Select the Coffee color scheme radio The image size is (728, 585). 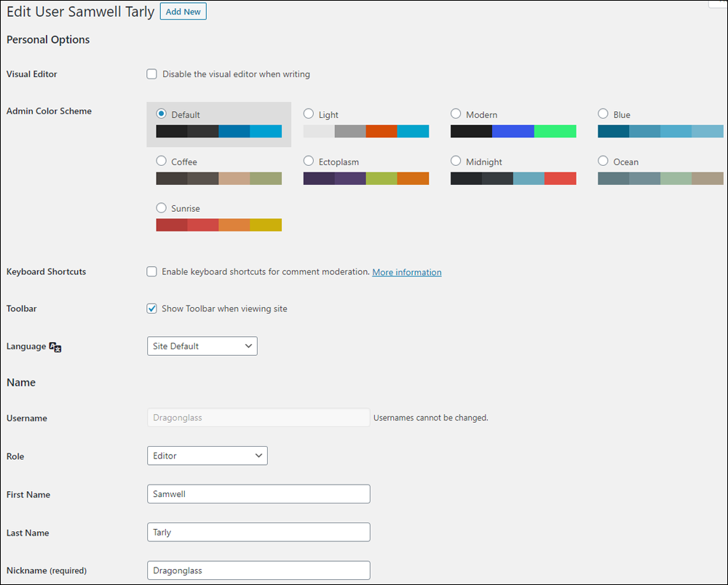click(x=161, y=161)
